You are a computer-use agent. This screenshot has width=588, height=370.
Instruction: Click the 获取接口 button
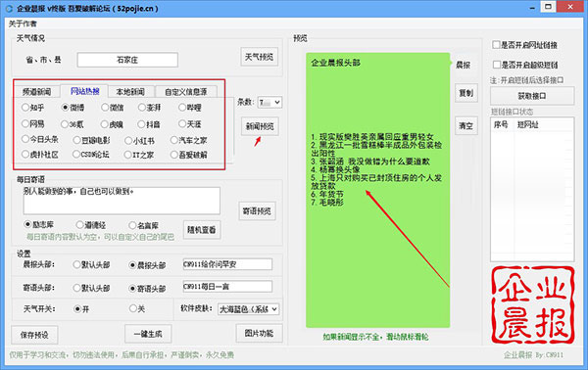(x=532, y=96)
